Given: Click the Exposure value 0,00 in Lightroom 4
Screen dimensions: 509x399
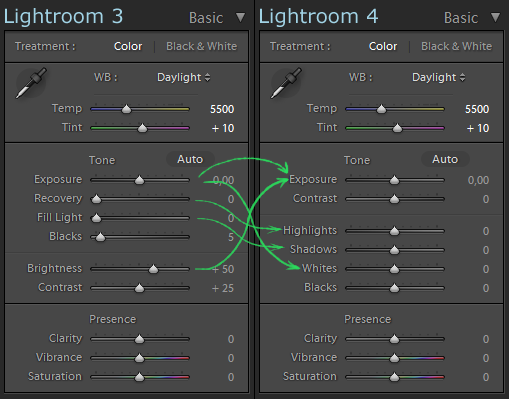Looking at the screenshot, I should pos(478,180).
